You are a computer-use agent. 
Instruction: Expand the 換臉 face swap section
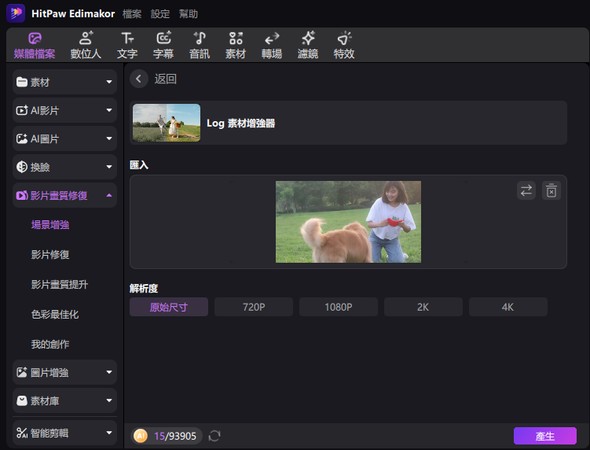point(65,167)
